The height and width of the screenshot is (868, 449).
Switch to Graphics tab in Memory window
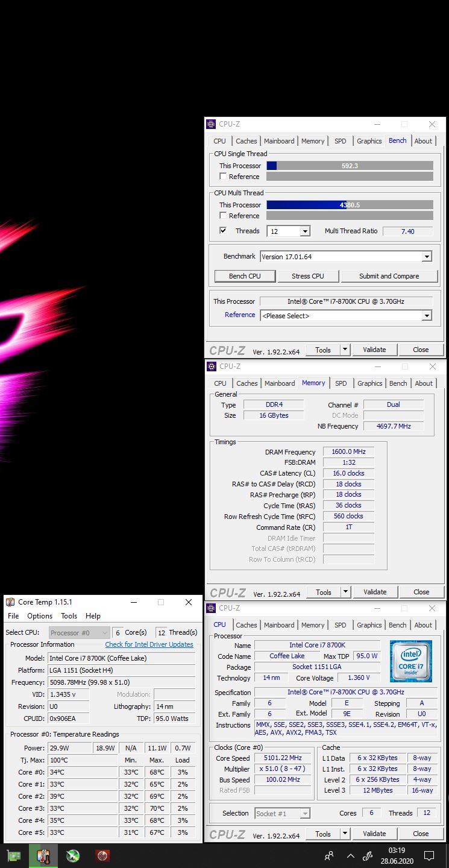370,383
